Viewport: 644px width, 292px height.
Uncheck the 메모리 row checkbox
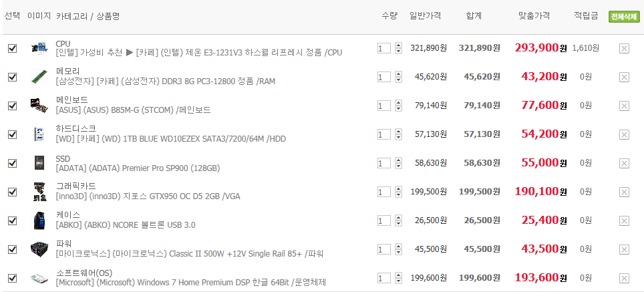tap(12, 78)
